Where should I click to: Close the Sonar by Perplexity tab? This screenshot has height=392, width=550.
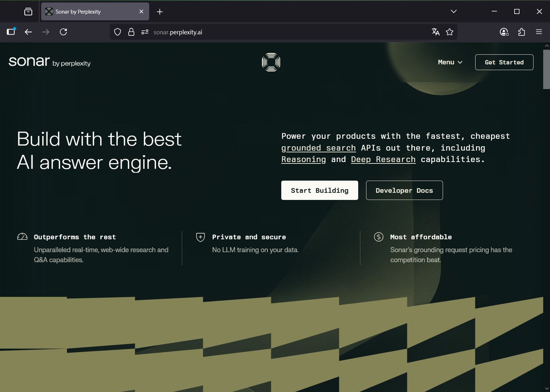tap(141, 12)
